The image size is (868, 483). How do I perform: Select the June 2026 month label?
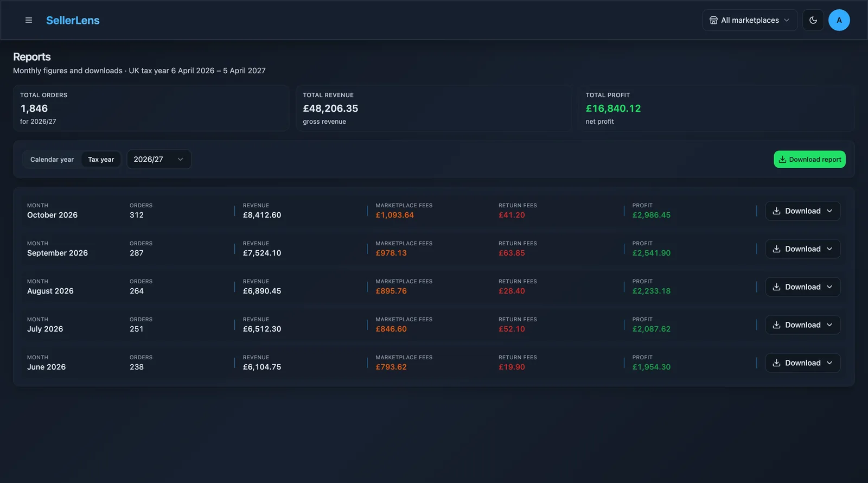coord(46,367)
